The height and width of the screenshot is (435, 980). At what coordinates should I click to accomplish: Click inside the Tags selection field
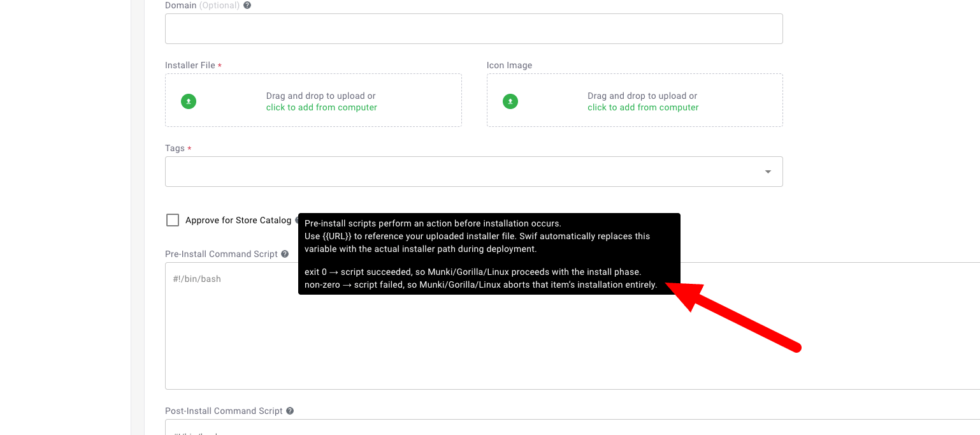pyautogui.click(x=459, y=172)
